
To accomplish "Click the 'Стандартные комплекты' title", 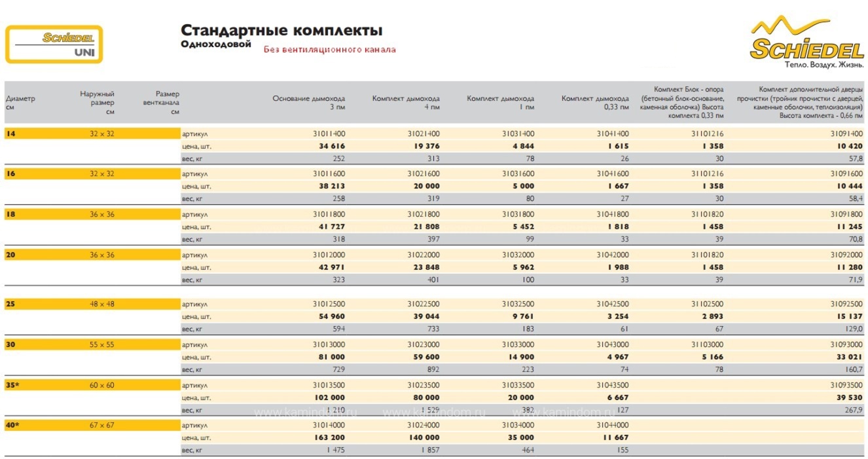I will point(281,31).
